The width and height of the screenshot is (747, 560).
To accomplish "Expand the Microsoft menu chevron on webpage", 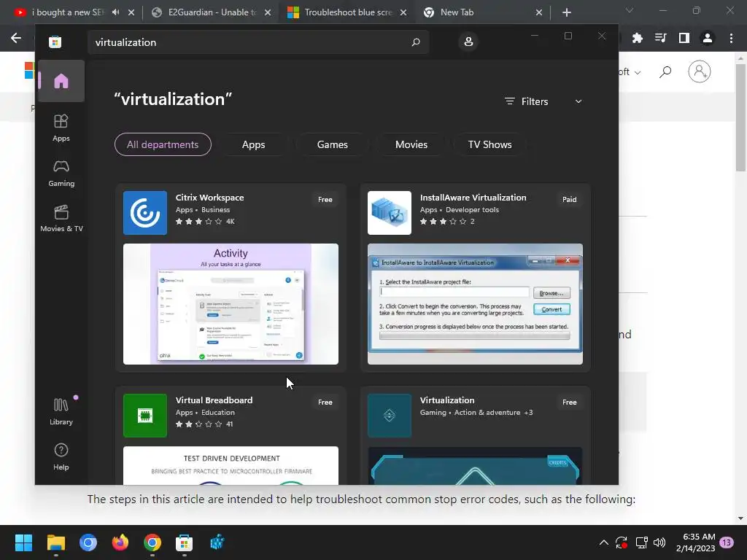I will point(638,73).
